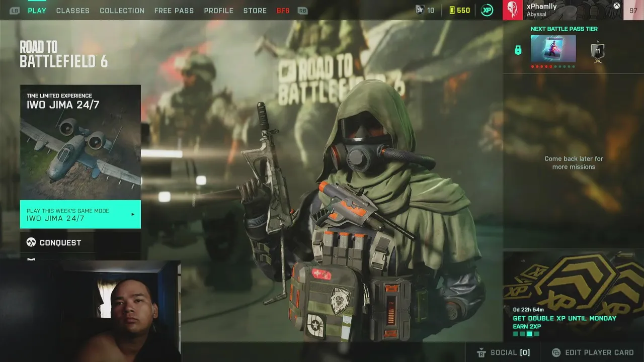Click the Road to Battlefield 6 title
Screen dimensions: 644x362
click(63, 54)
